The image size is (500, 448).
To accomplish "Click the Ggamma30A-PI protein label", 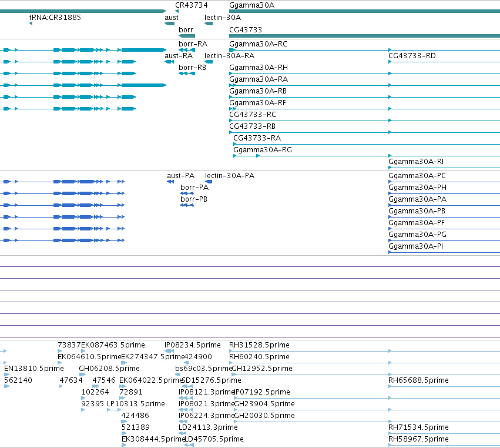I will (x=415, y=246).
